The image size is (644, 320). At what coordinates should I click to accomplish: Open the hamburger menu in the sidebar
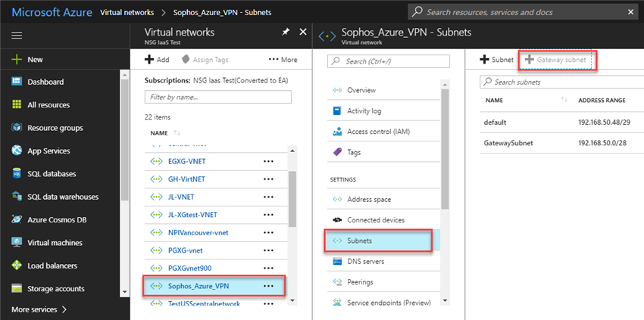tap(17, 36)
